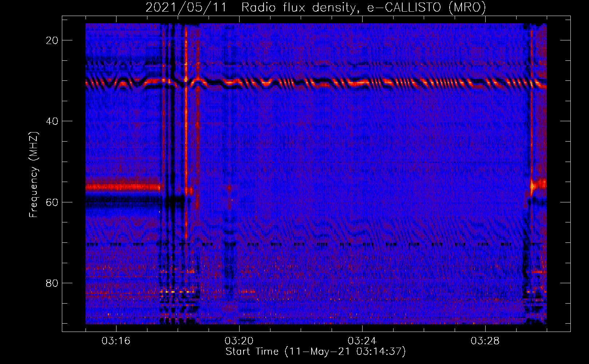Image resolution: width=589 pixels, height=364 pixels.
Task: Click the 'Start Time (11-May-21 03:14:37)' label
Action: [315, 352]
